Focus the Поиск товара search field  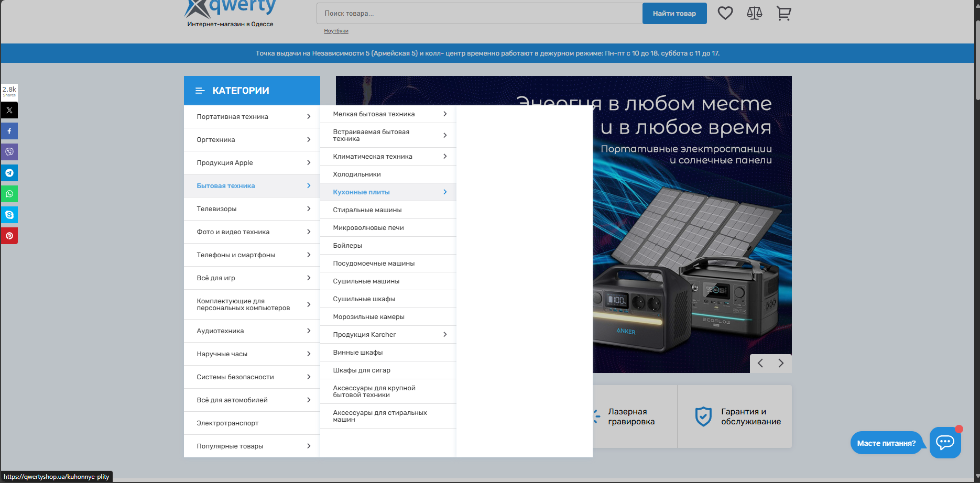pos(479,14)
